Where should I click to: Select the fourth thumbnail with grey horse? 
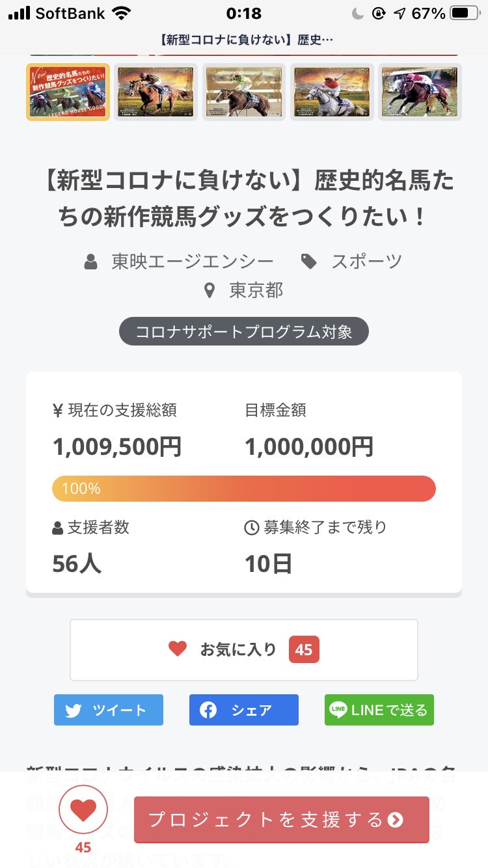(x=332, y=92)
